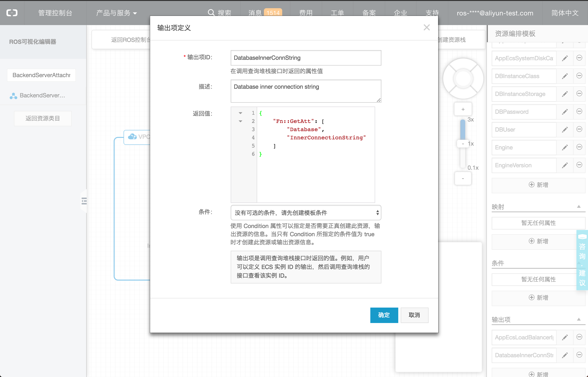Open the 费用 menu
The image size is (588, 377).
point(306,13)
